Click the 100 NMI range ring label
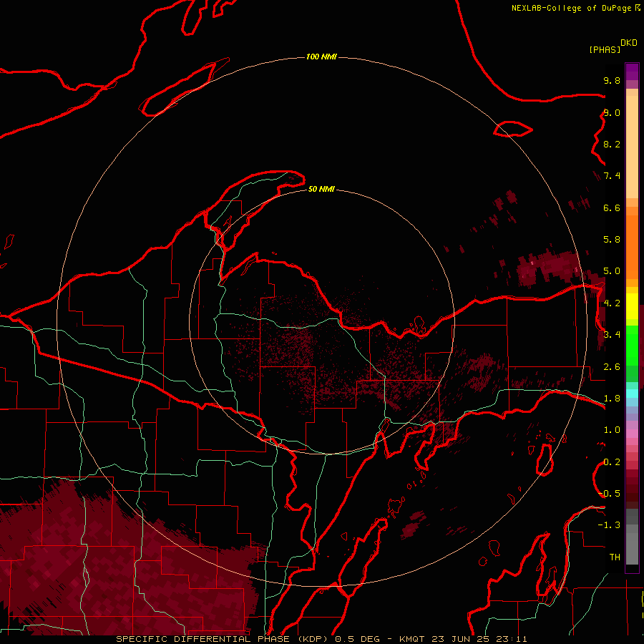The height and width of the screenshot is (644, 644). (x=321, y=57)
